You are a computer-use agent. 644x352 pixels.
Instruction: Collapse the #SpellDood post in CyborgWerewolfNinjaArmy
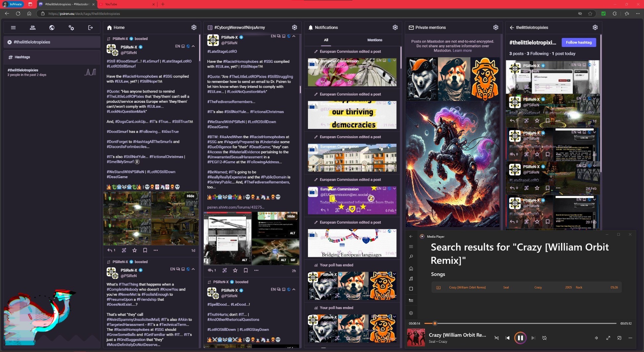[x=294, y=289]
